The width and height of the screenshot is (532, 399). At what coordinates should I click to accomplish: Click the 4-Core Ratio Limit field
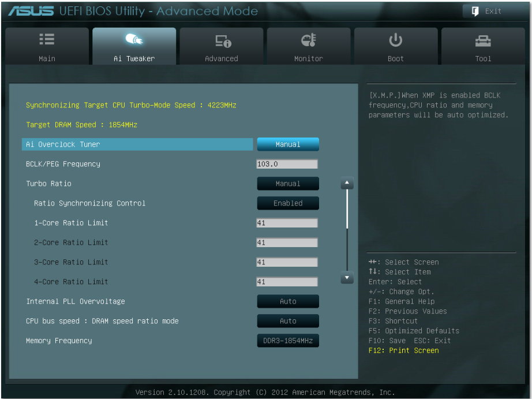pos(287,282)
